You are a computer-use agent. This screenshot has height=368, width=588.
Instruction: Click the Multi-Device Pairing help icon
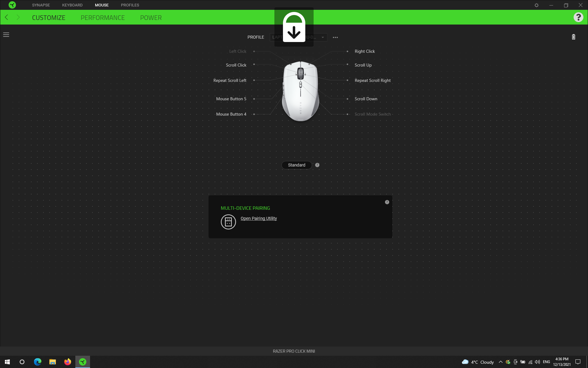tap(387, 202)
